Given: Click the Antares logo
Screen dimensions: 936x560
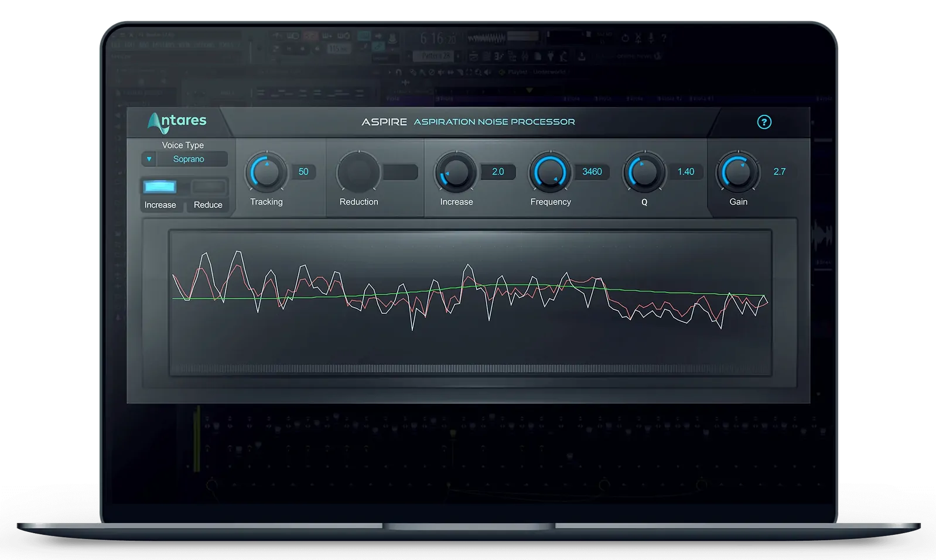Looking at the screenshot, I should click(177, 122).
